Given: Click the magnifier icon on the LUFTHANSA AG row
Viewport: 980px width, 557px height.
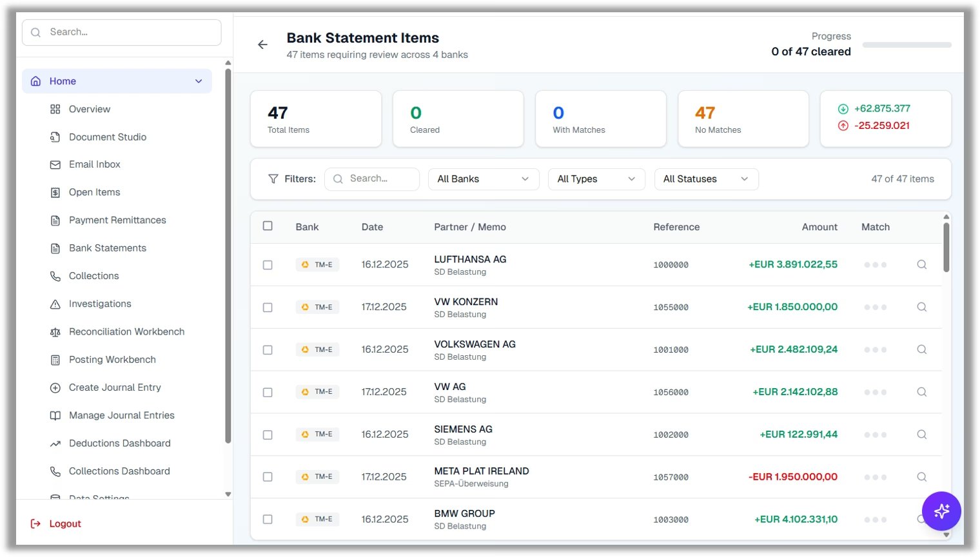Looking at the screenshot, I should [x=921, y=264].
